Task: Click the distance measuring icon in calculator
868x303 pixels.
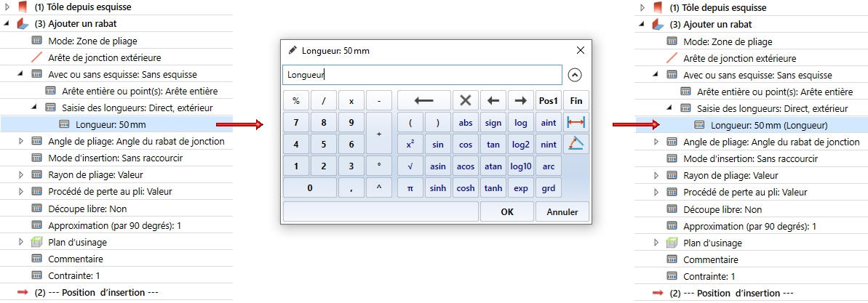Action: pos(576,122)
